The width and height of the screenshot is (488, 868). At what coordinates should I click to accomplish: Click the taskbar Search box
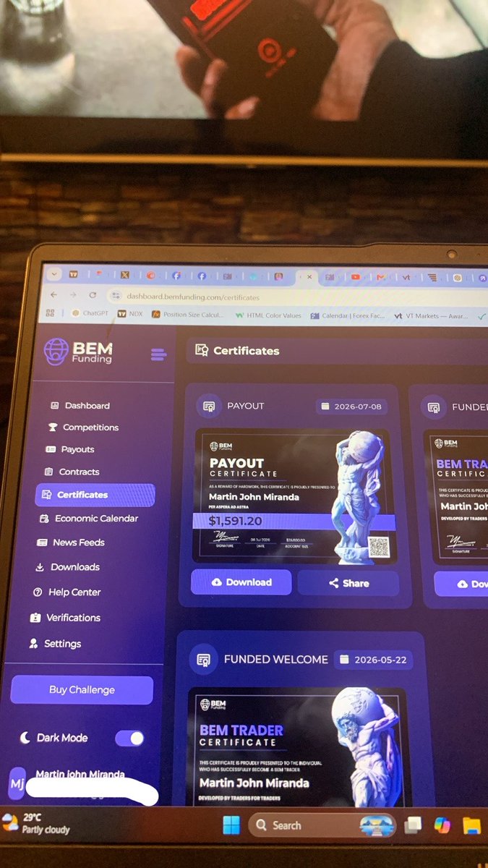[322, 825]
